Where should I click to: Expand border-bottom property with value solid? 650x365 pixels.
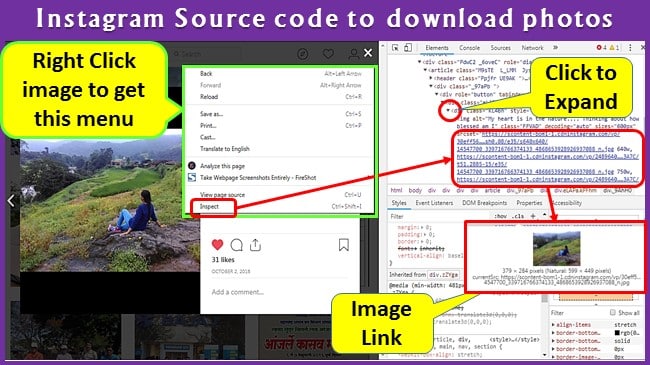point(553,341)
